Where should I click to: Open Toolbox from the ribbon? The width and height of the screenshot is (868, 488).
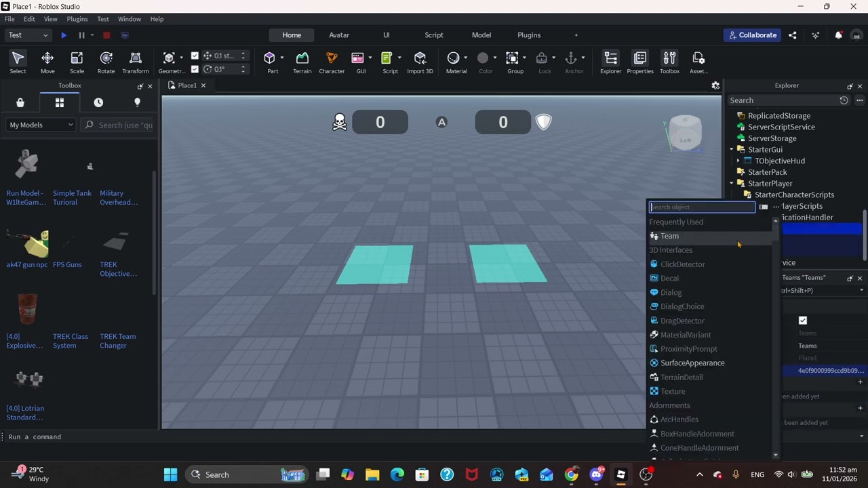(669, 62)
